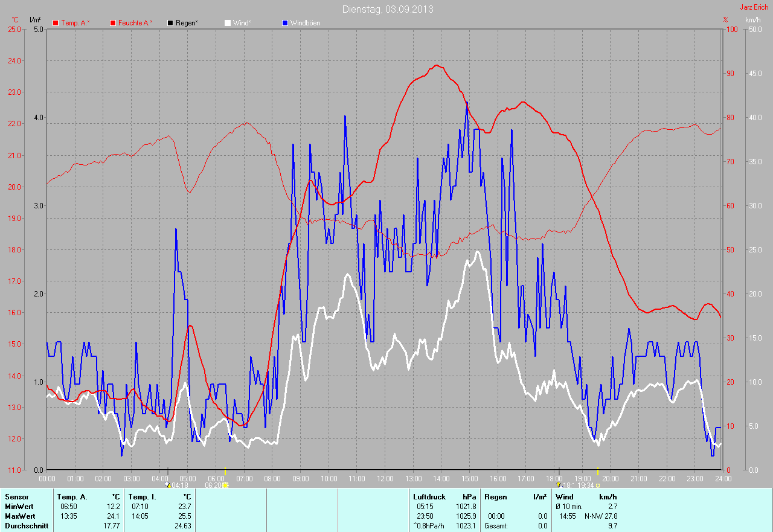Select the Luftdruck column header
This screenshot has width=773, height=532.
429,497
